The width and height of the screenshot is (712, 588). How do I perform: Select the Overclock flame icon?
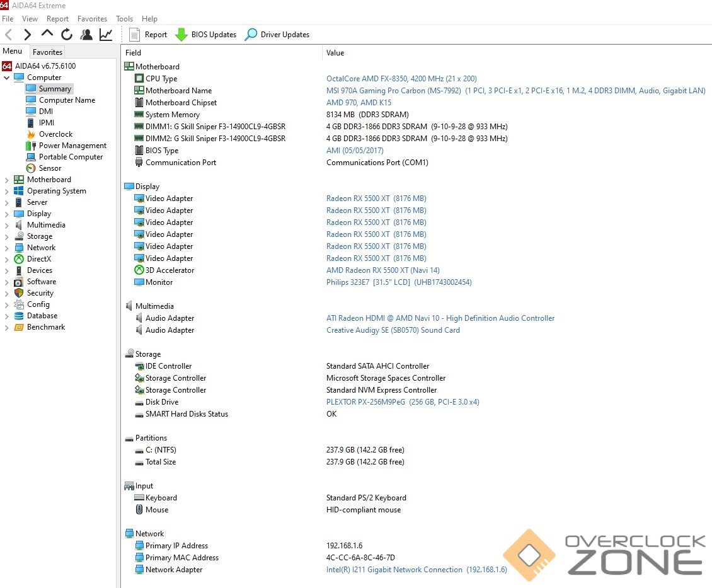click(x=31, y=134)
